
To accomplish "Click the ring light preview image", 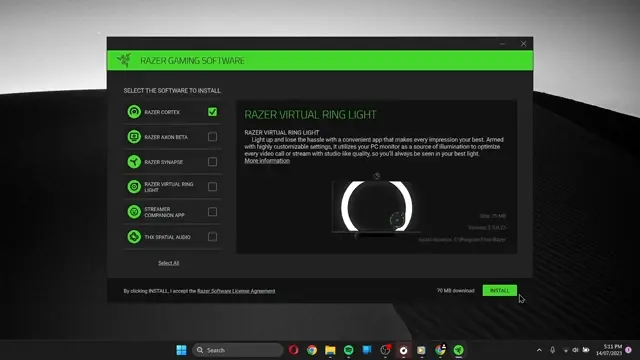I will point(376,206).
